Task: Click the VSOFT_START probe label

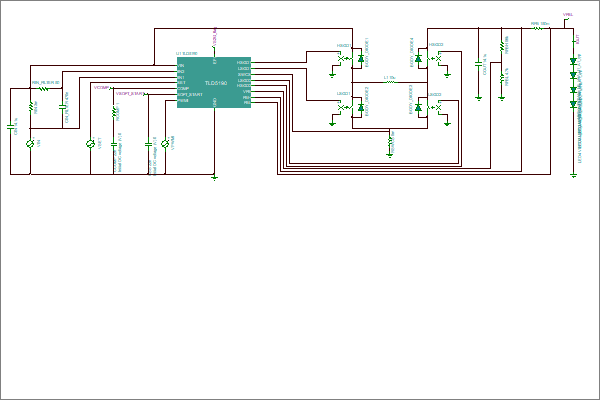Action: tap(129, 93)
